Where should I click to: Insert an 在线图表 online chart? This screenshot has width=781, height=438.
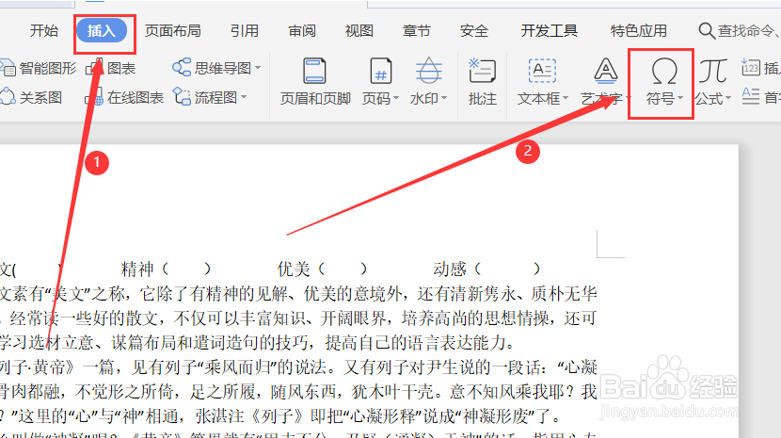tap(125, 97)
